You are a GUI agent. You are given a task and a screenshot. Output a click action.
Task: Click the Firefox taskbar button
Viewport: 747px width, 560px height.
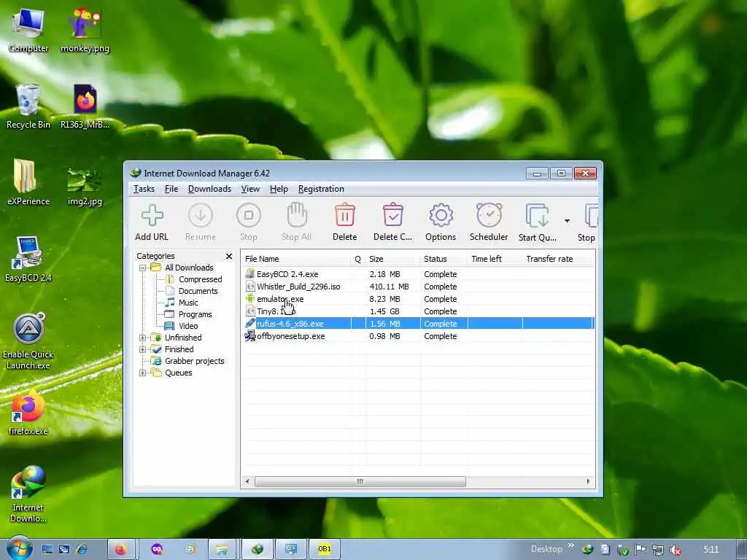tap(121, 550)
